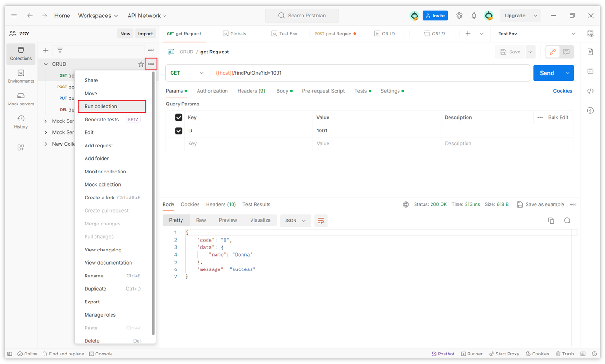The image size is (605, 364).
Task: Open API Network dropdown
Action: point(147,16)
